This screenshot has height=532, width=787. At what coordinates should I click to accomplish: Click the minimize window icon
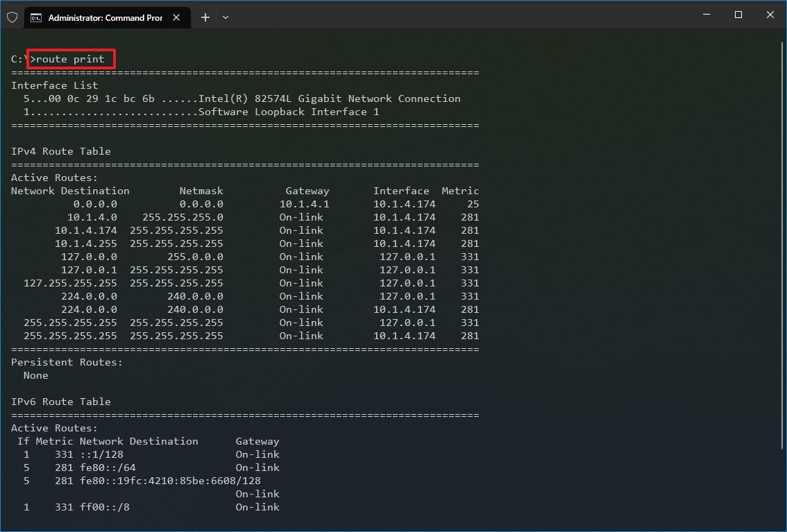(x=706, y=15)
